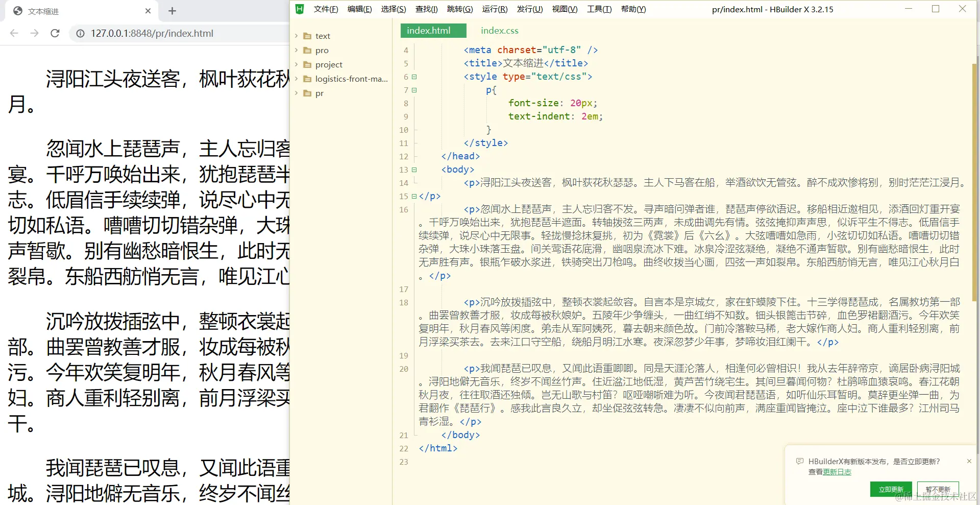Expand the pr folder
The image size is (980, 505).
[x=296, y=93]
